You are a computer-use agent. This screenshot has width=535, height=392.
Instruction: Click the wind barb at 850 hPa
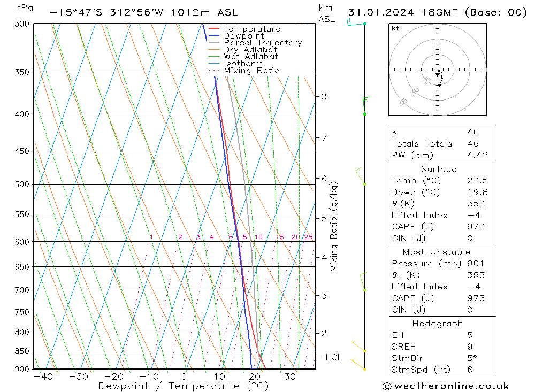(358, 346)
